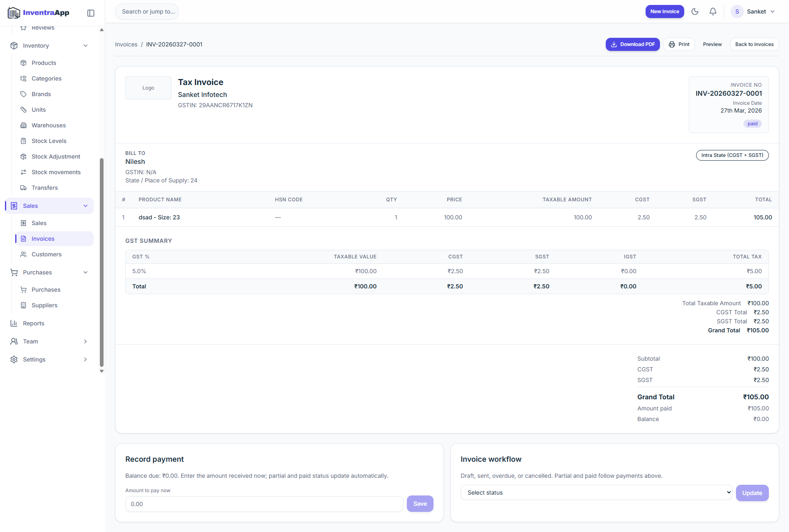The height and width of the screenshot is (532, 789).
Task: Select Customers in the sidebar
Action: (x=54, y=254)
